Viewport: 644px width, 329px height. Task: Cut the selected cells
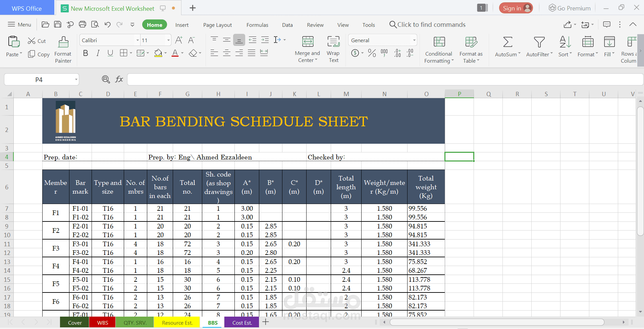37,41
